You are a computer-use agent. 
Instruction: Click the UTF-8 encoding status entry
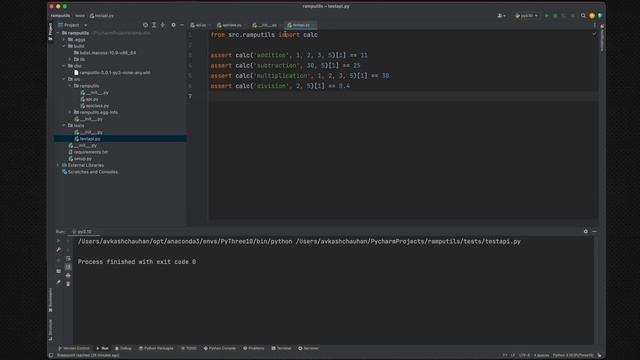[x=524, y=356]
